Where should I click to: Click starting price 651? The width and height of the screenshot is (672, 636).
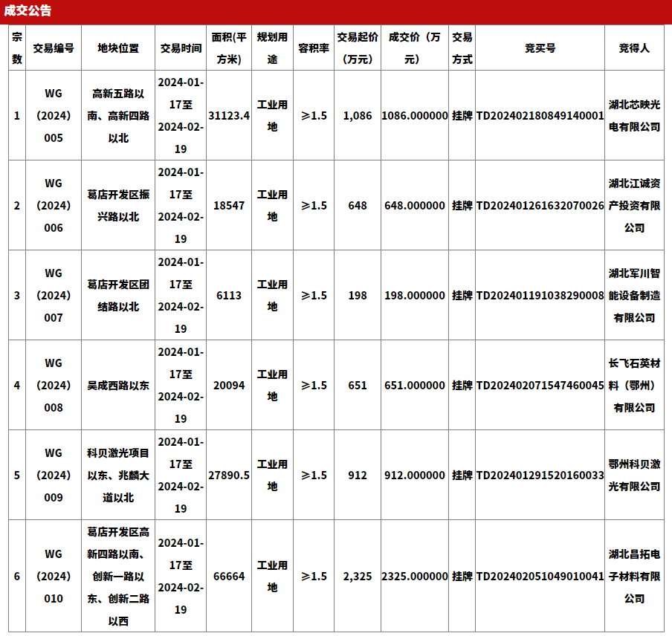[358, 386]
